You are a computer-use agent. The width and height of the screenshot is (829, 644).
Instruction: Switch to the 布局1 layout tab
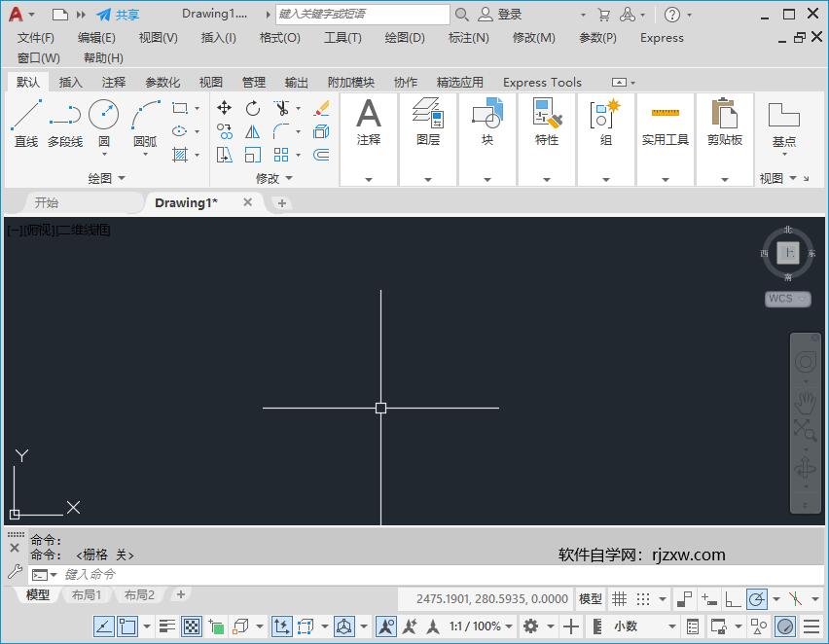point(87,594)
